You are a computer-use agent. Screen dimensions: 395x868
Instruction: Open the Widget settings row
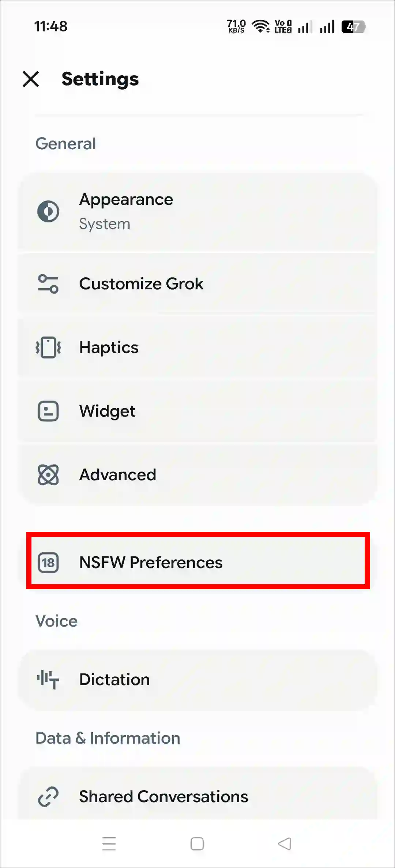point(197,411)
